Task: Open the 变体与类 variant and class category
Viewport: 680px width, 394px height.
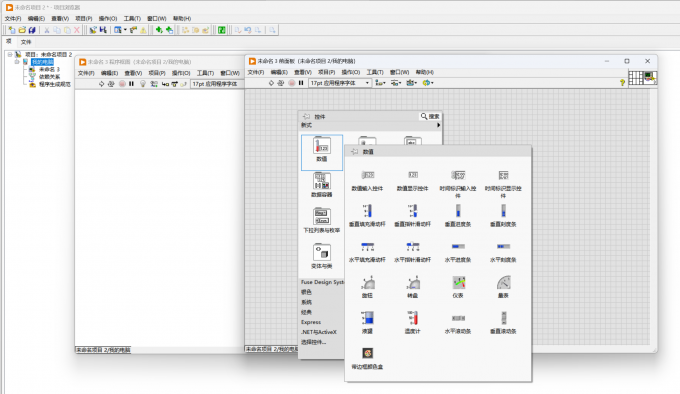Action: coord(322,256)
